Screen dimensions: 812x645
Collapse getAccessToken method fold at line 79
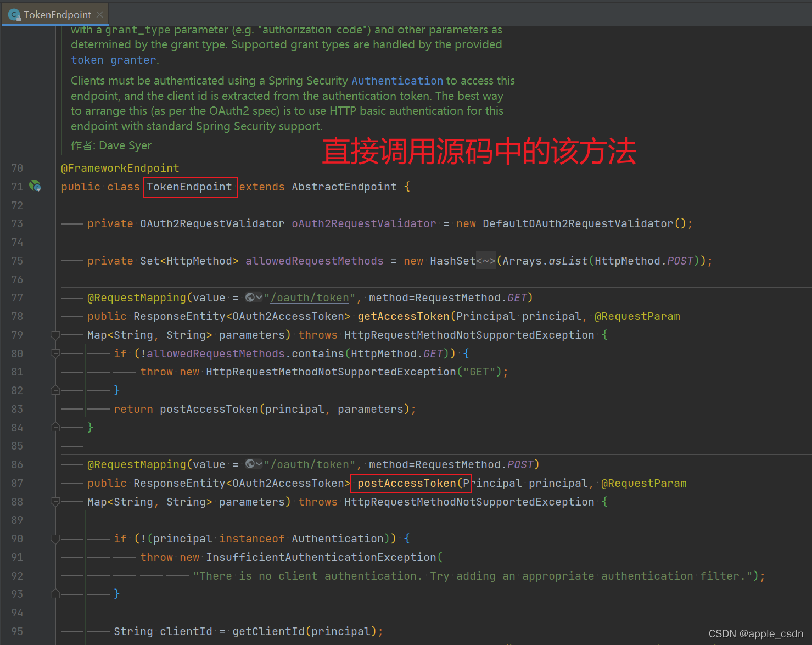[x=55, y=335]
